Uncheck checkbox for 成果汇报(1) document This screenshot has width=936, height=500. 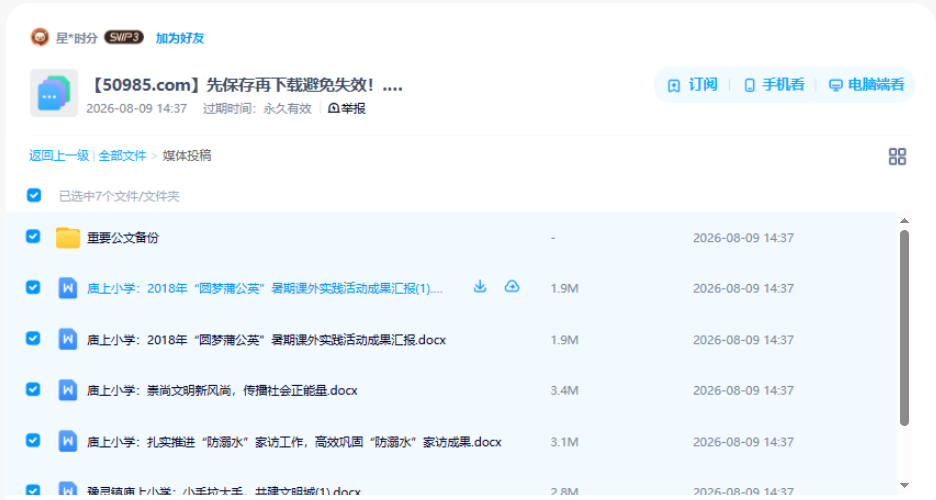click(x=33, y=287)
